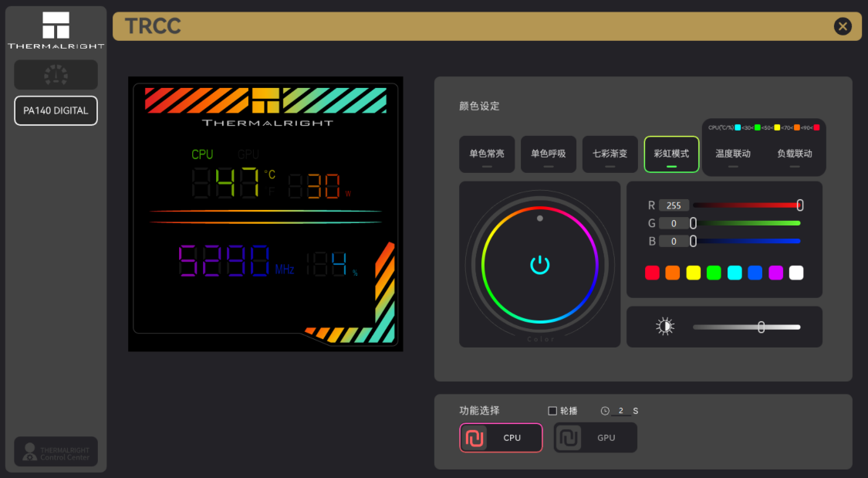Click the CPU label in preview display
This screenshot has width=868, height=478.
click(202, 154)
